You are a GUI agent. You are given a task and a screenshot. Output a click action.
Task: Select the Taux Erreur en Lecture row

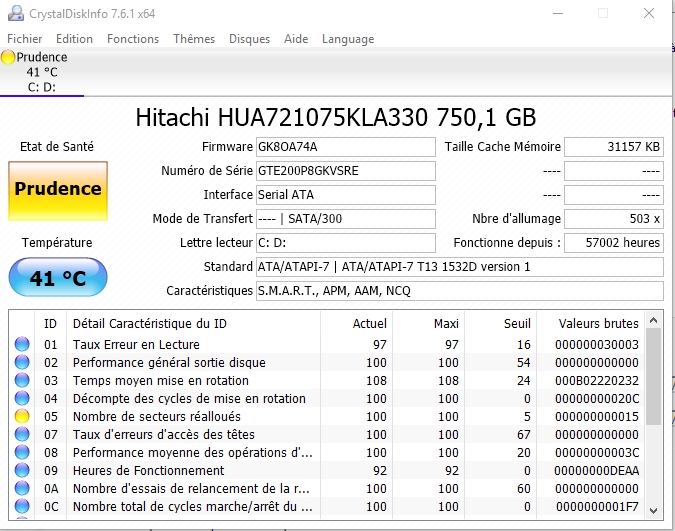[x=327, y=344]
